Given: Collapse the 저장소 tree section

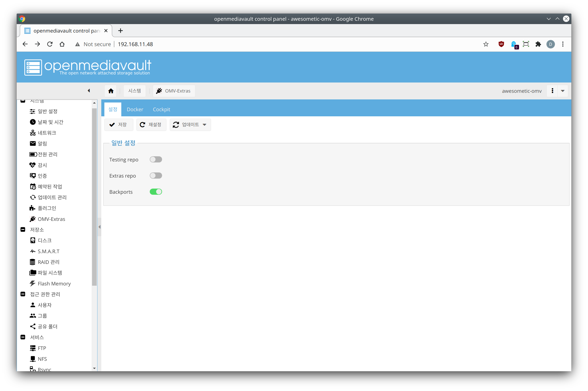Looking at the screenshot, I should point(23,230).
